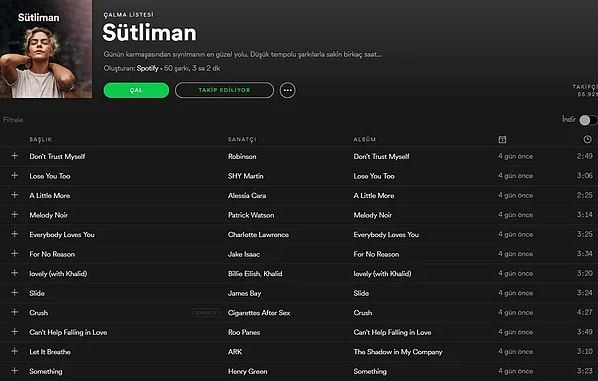Add 'Don't Trust Myself' with its plus icon
The height and width of the screenshot is (381, 598).
pyautogui.click(x=14, y=156)
